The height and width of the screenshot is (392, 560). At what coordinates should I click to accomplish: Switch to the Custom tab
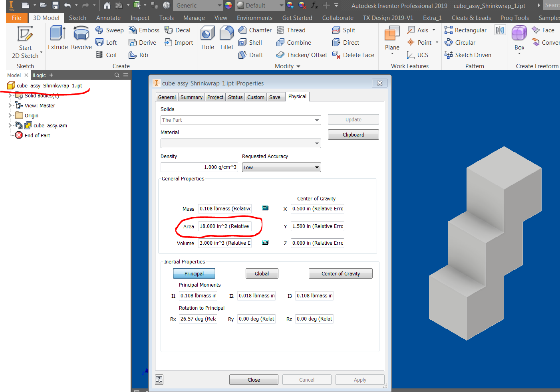click(x=256, y=97)
